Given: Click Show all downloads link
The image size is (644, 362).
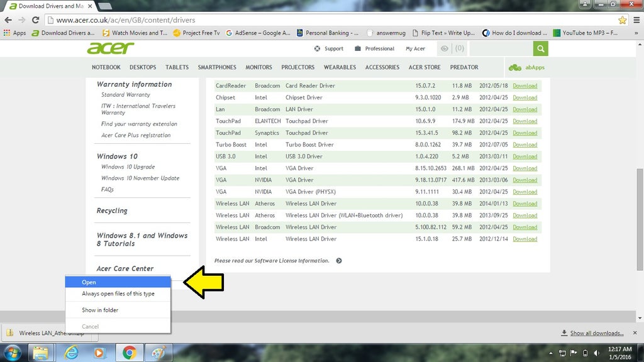Looking at the screenshot, I should 596,333.
